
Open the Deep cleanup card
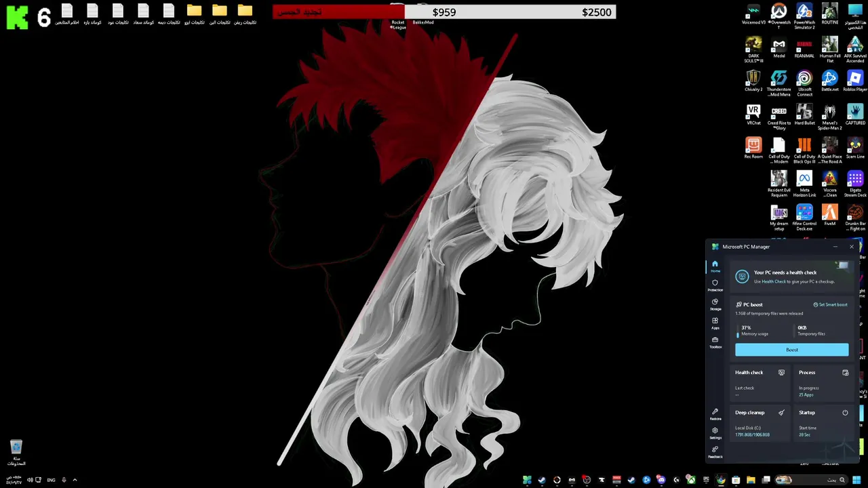(760, 424)
